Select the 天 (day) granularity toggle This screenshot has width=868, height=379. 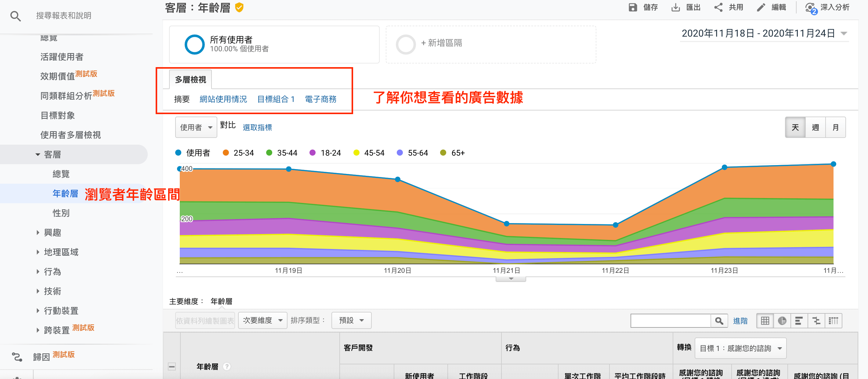point(795,127)
